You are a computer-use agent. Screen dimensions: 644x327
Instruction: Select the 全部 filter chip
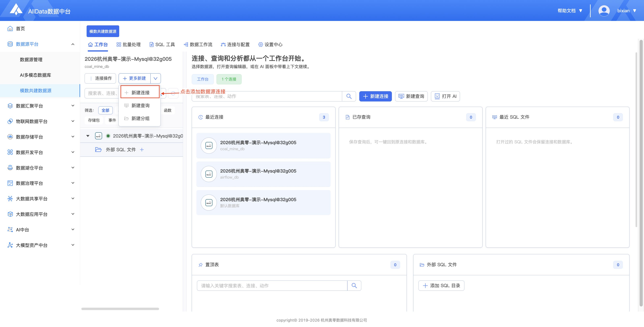tap(106, 110)
